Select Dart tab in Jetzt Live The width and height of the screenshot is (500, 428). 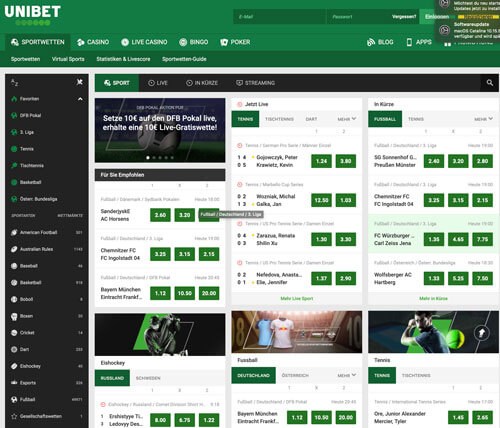311,119
